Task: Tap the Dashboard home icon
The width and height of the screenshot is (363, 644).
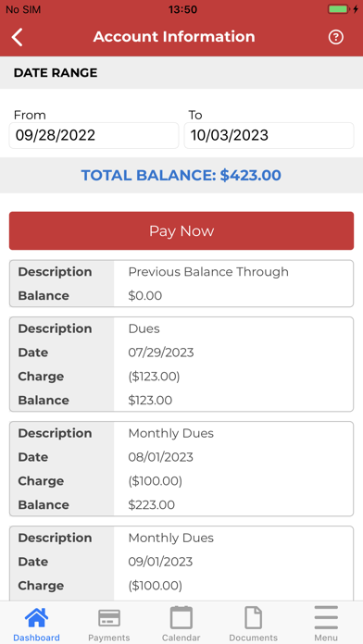Action: [x=37, y=618]
